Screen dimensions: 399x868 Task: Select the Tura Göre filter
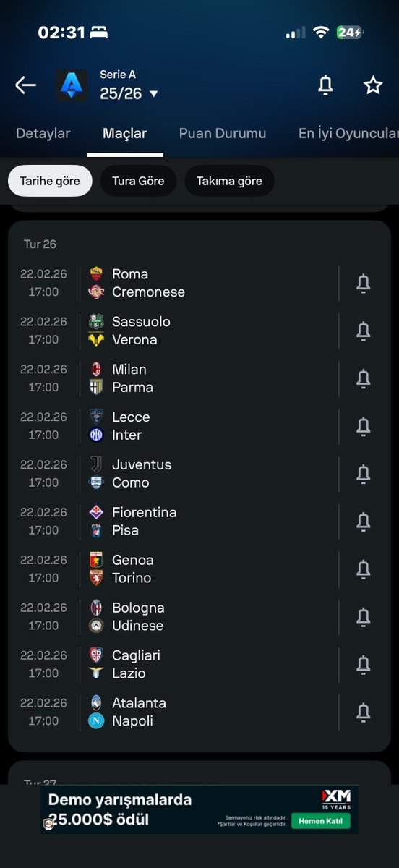coord(138,181)
